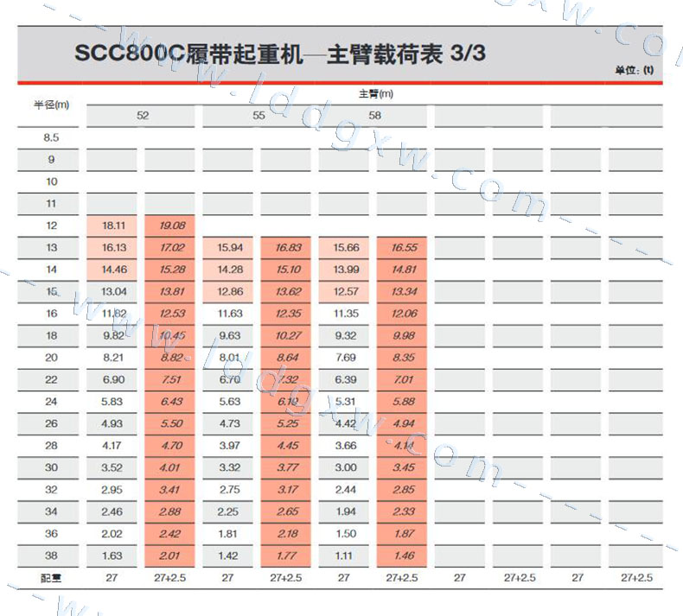Click the load value "13.04"

tap(113, 291)
